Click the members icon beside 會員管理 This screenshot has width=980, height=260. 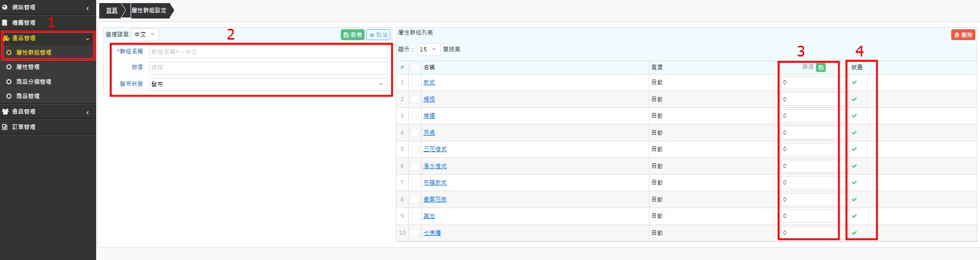point(5,112)
